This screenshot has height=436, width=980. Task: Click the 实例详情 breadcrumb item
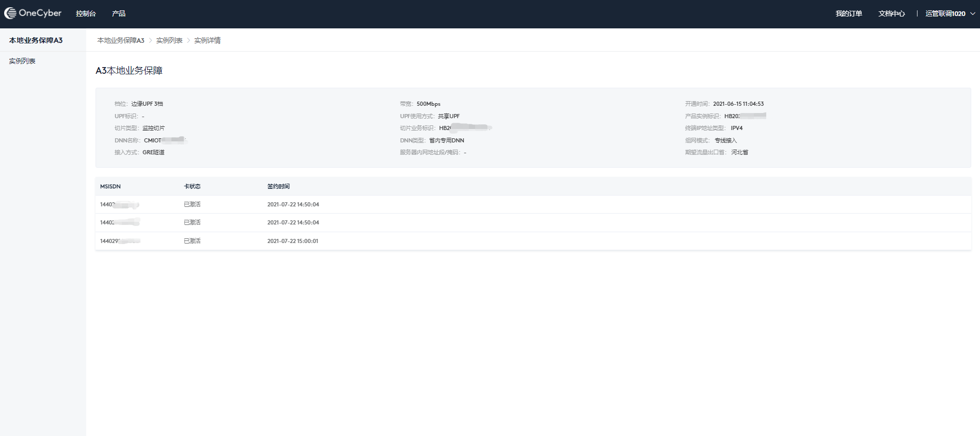coord(208,40)
